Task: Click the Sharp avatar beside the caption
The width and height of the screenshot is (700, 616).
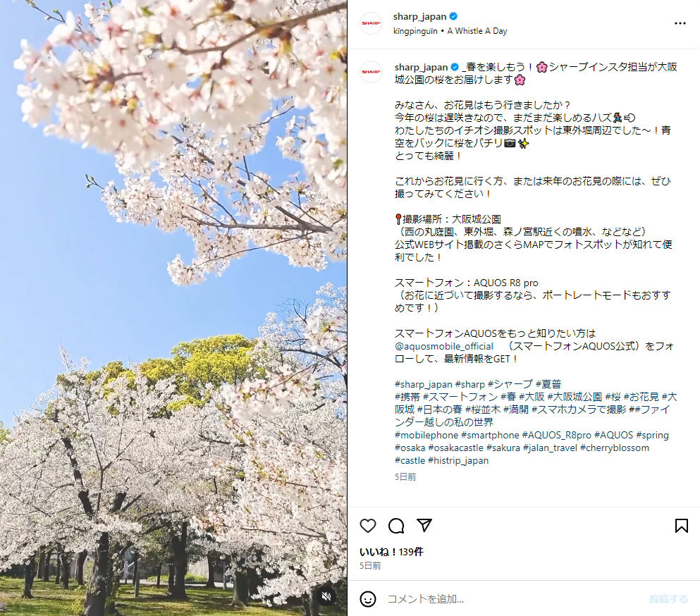Action: click(371, 72)
